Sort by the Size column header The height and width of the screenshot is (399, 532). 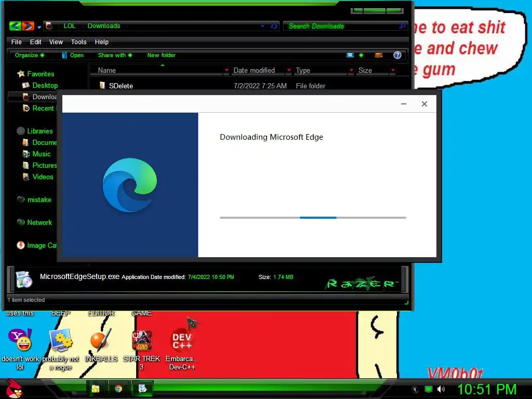pyautogui.click(x=373, y=70)
